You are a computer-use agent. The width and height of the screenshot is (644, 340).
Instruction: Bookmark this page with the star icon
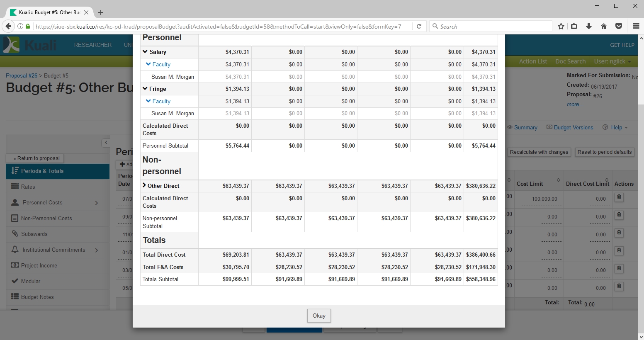pos(561,26)
